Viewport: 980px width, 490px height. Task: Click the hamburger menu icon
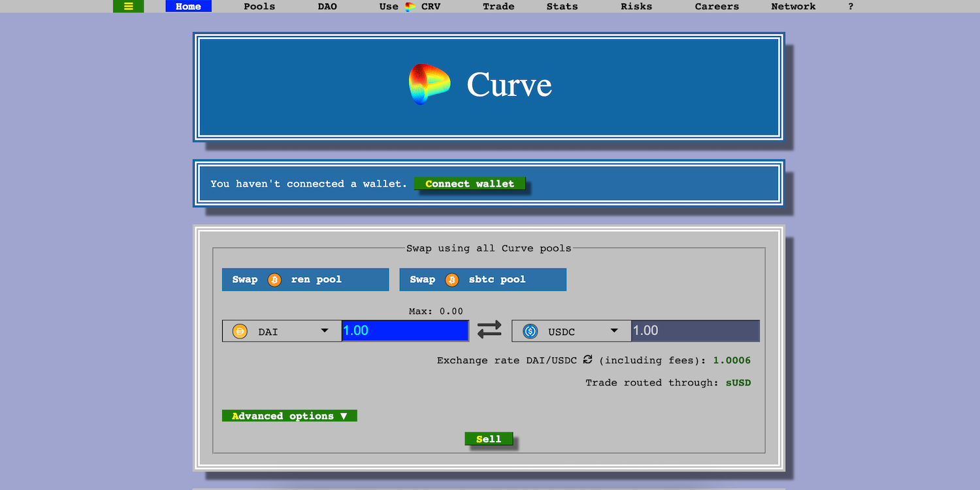(x=128, y=7)
